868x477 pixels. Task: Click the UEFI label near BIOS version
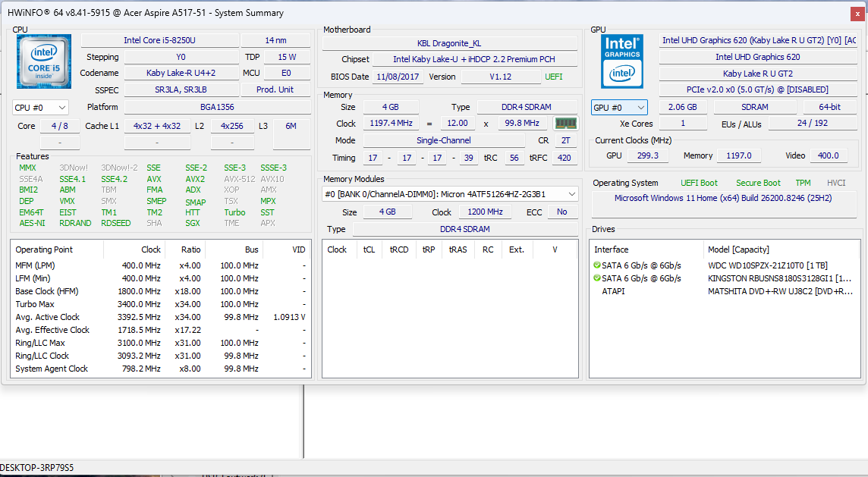pos(554,77)
